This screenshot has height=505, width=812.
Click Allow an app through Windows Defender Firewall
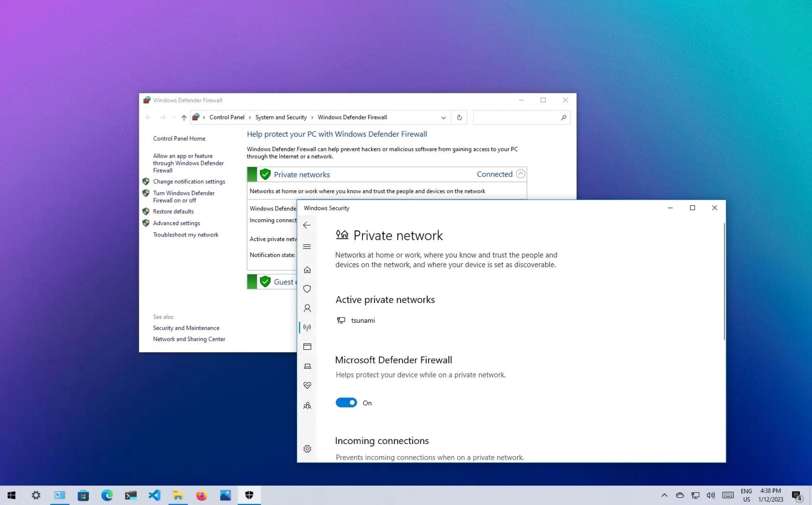pyautogui.click(x=188, y=163)
